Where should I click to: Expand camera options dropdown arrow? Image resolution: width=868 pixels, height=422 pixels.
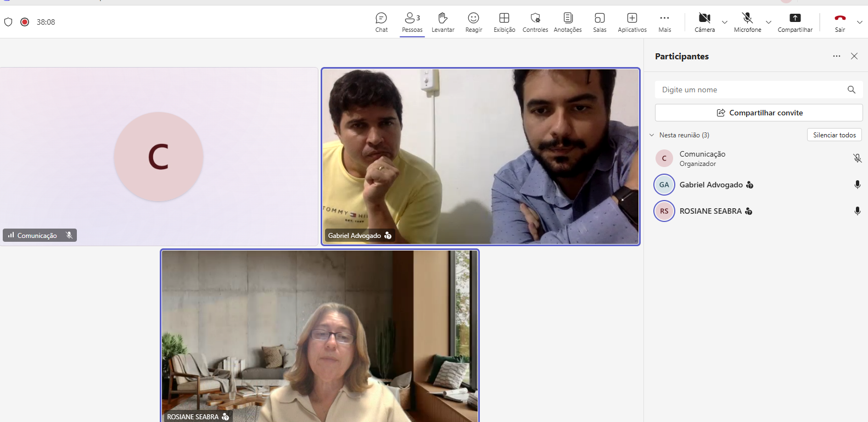725,23
